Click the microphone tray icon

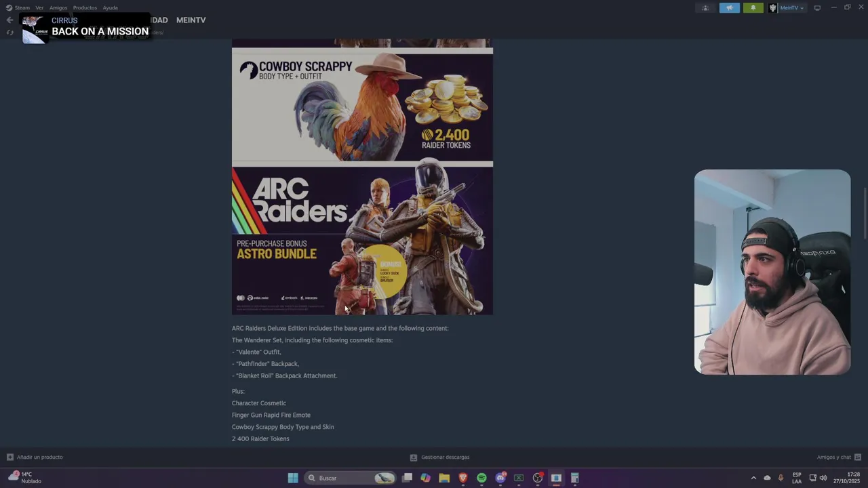tap(781, 478)
